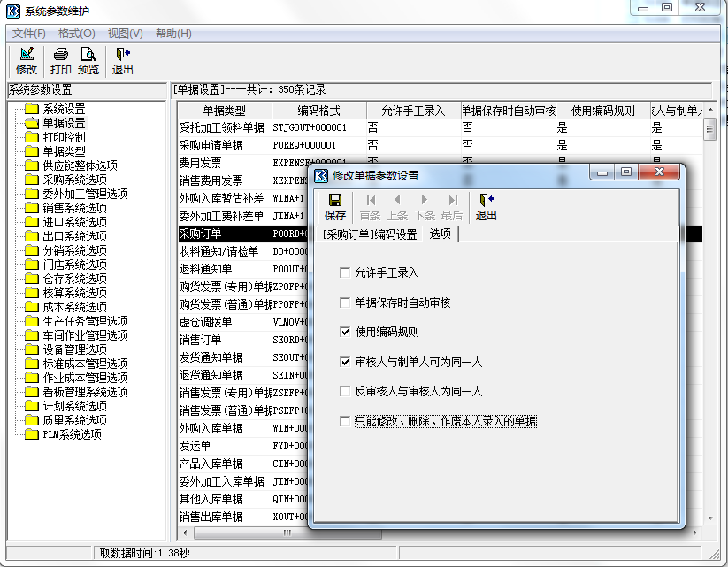Open the 视图(V) menu
728x567 pixels.
point(125,33)
